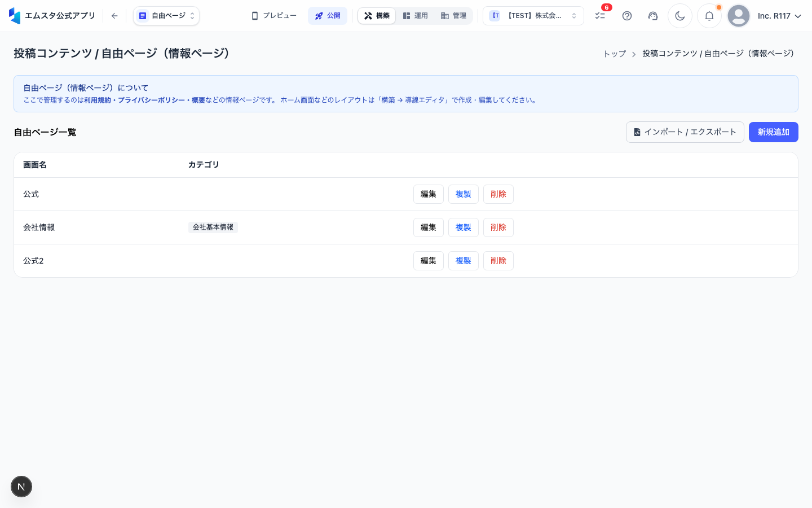Switch to the 構築 tab
The image size is (812, 508).
point(377,16)
